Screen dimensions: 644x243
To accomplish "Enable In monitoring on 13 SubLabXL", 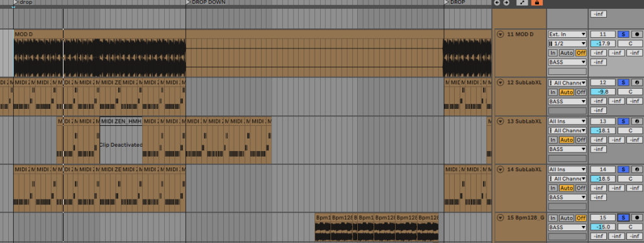I will [553, 140].
